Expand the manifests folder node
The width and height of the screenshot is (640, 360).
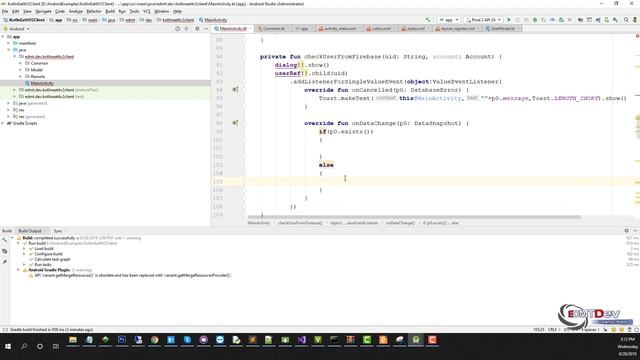pyautogui.click(x=9, y=43)
